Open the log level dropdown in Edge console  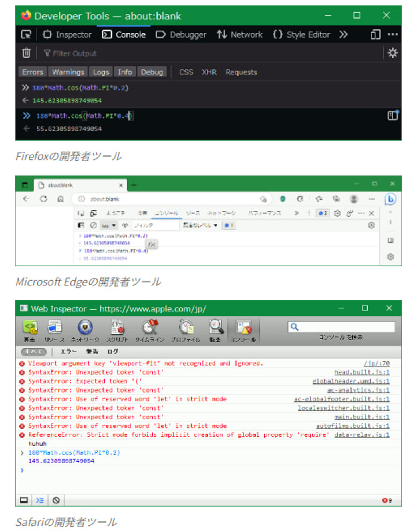200,225
